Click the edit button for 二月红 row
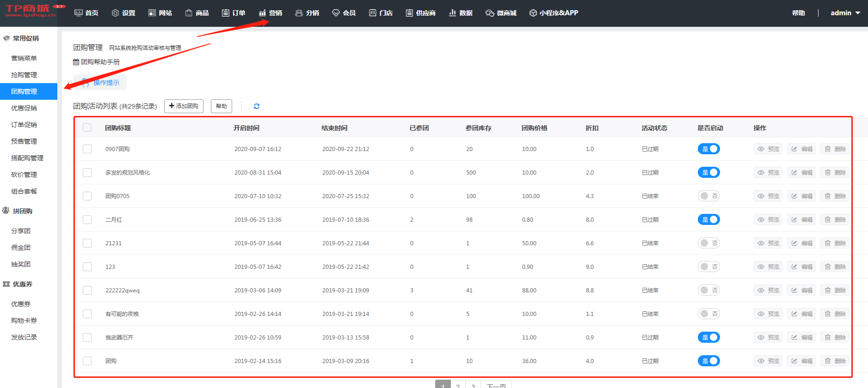The width and height of the screenshot is (868, 388). (x=801, y=220)
